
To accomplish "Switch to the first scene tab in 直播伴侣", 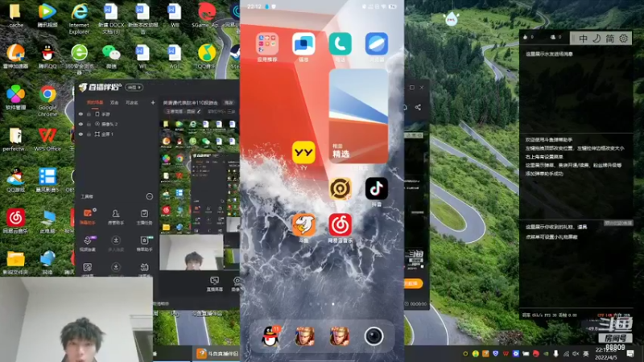I will (95, 103).
